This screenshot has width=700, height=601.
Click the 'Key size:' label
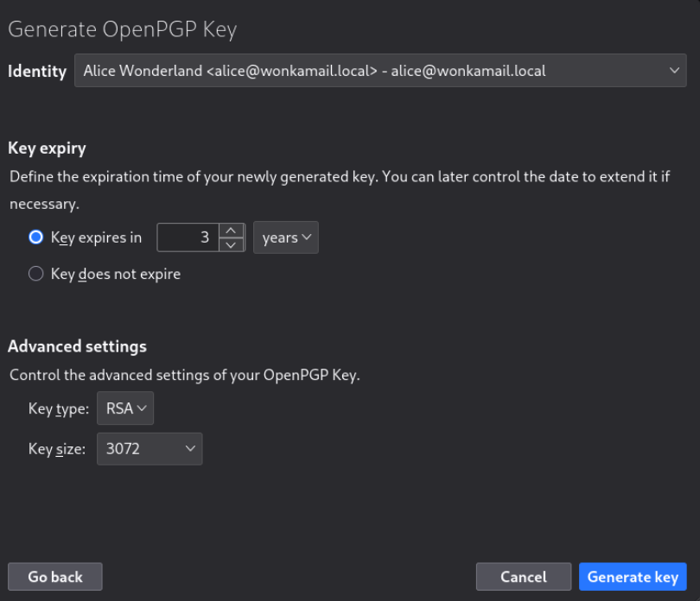57,449
